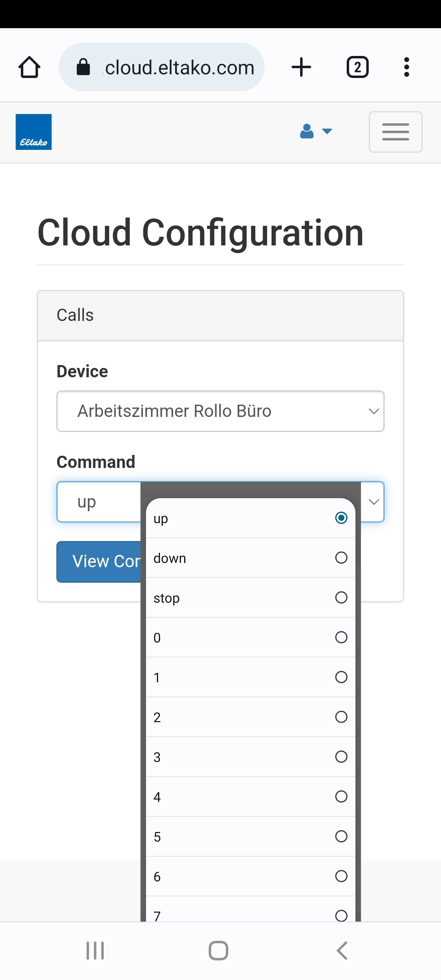Pick command option "5" from list
Screen dimensions: 441x980
(250, 837)
